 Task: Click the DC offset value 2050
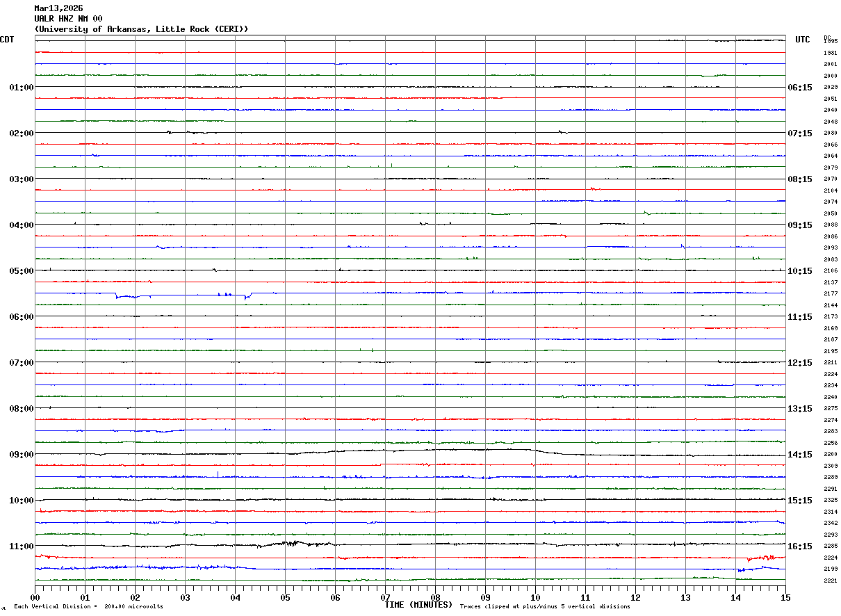pyautogui.click(x=831, y=213)
